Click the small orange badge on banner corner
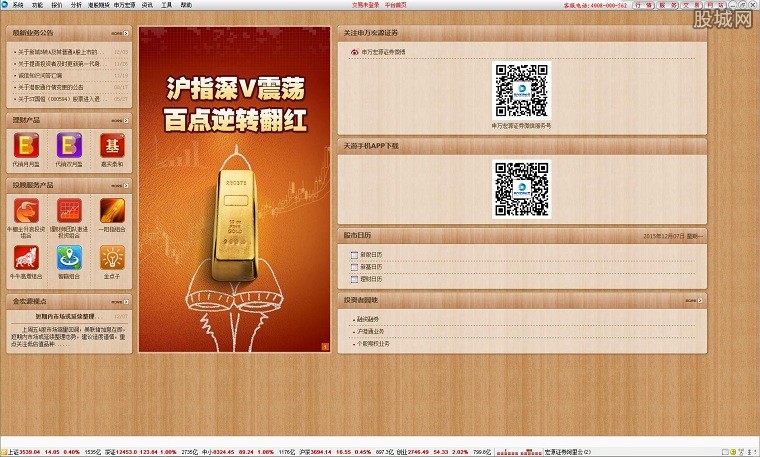760x457 pixels. (325, 347)
